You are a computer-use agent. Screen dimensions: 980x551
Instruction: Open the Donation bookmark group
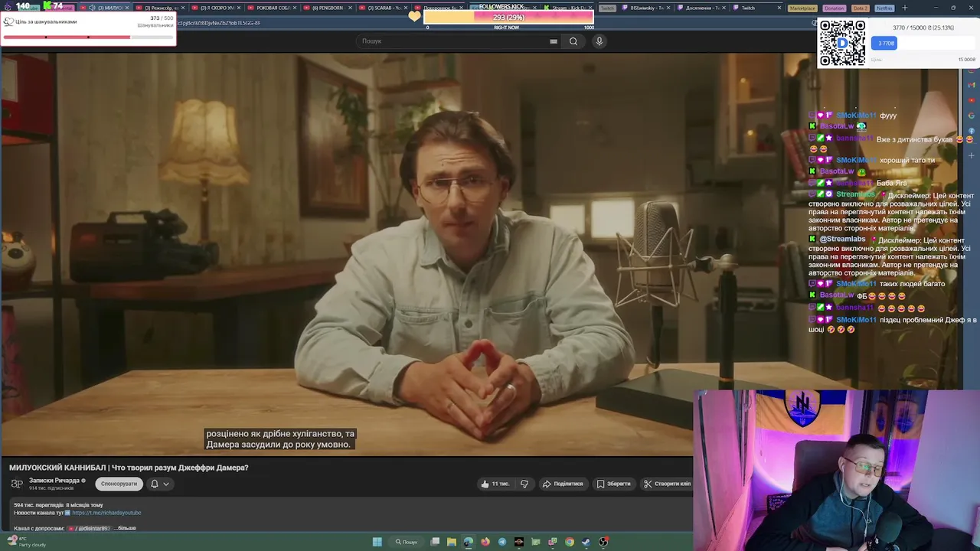point(835,8)
